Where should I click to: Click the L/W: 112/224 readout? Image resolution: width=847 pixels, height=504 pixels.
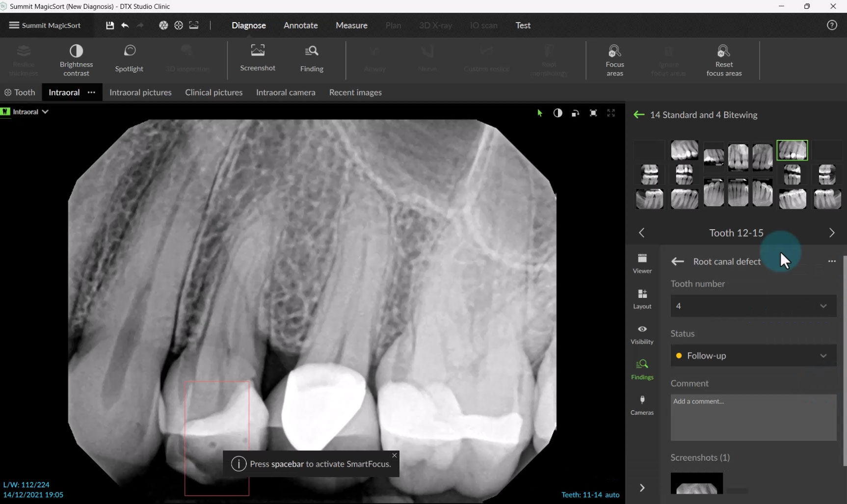coord(26,484)
